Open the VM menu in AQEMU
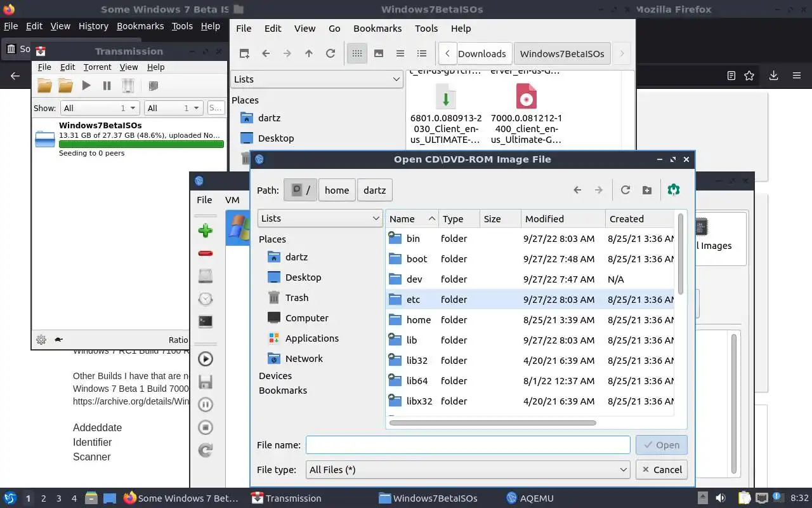Screen dimensions: 812x508 (232, 199)
